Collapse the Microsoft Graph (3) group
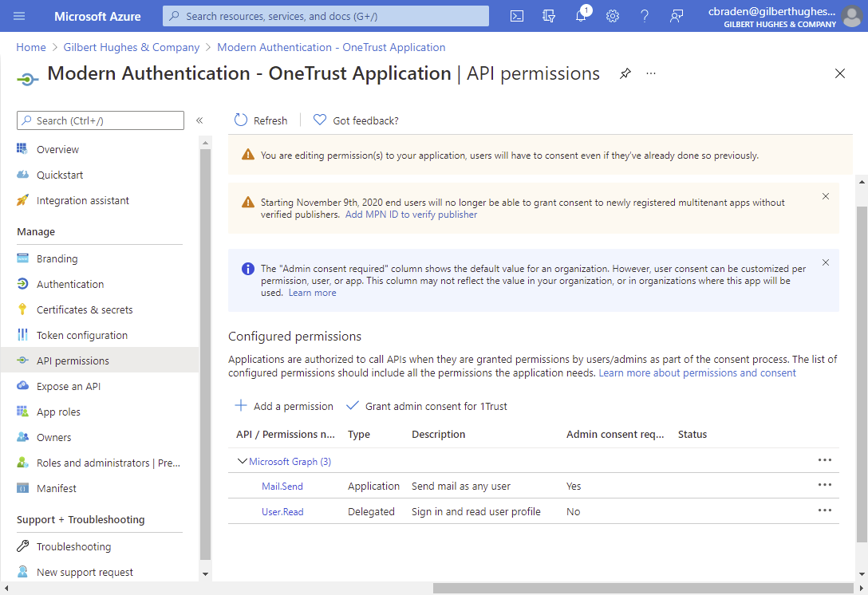Screen dimensions: 868x595 242,461
